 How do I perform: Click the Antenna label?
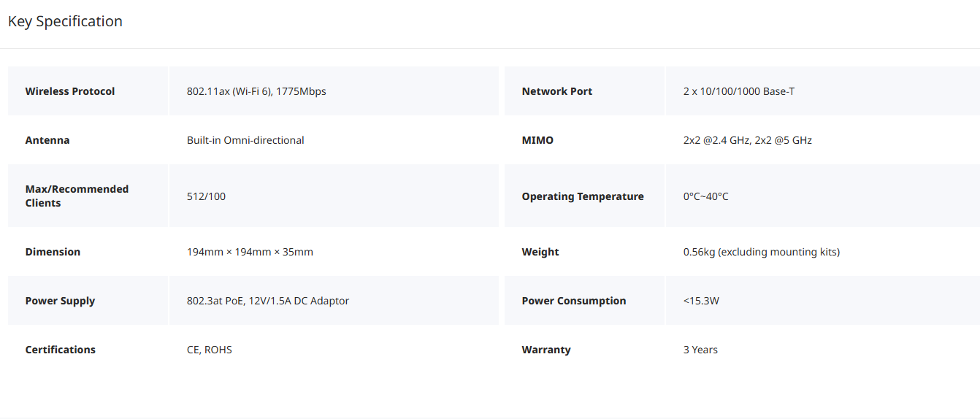click(x=47, y=140)
